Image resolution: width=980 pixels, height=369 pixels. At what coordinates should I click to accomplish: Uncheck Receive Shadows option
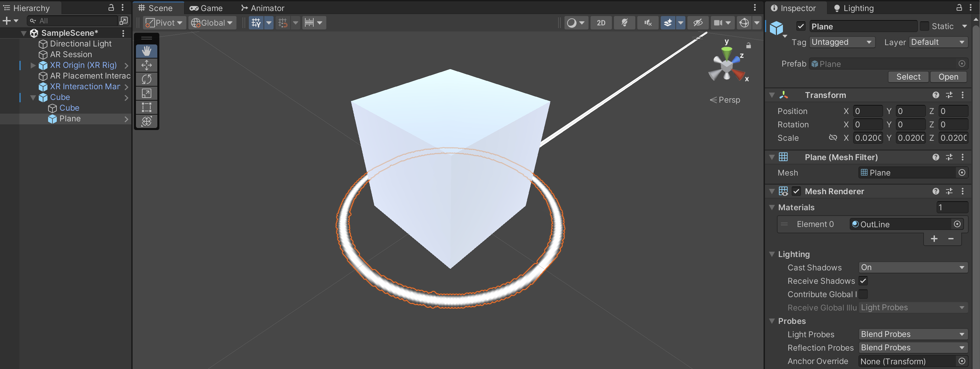pos(863,281)
